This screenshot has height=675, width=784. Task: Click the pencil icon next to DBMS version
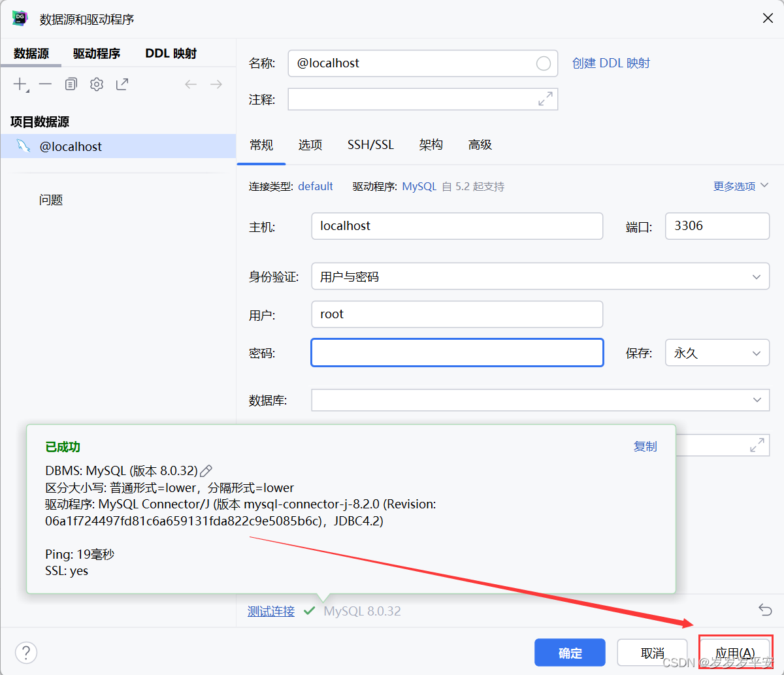[206, 470]
